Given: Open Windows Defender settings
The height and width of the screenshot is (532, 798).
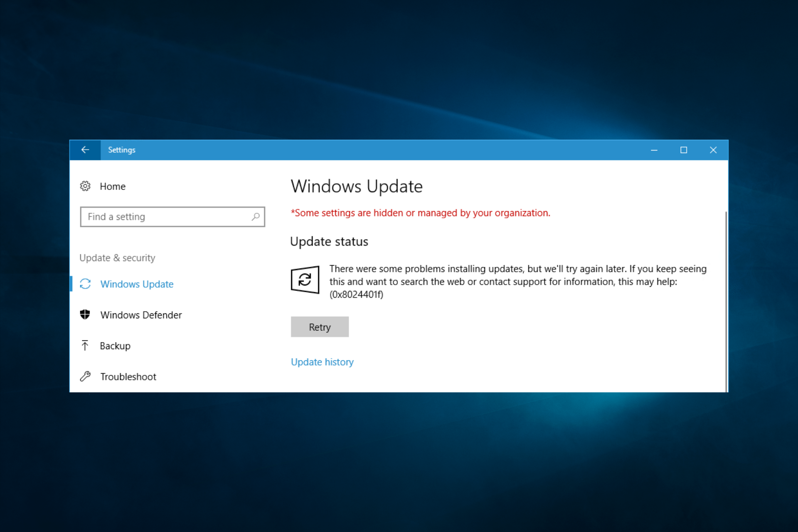Looking at the screenshot, I should [141, 315].
